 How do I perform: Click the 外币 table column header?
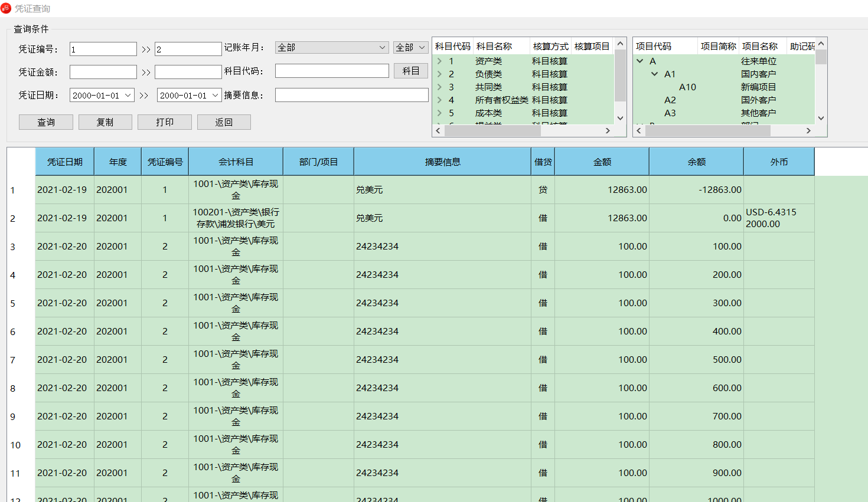[x=779, y=162]
